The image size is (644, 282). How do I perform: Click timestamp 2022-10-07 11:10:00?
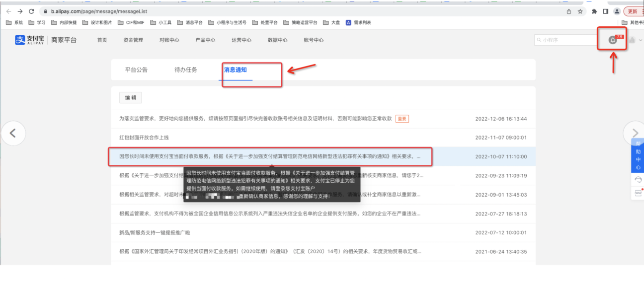(x=501, y=156)
